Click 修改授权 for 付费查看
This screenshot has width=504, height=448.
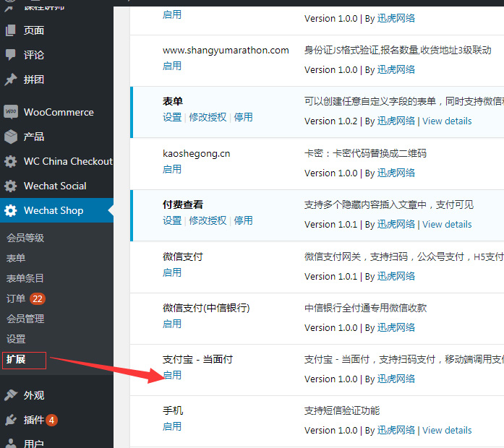pos(208,220)
